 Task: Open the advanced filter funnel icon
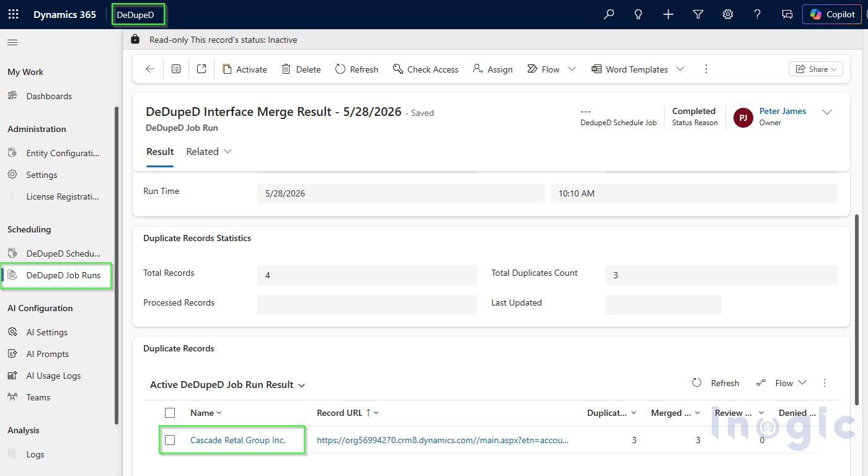click(697, 14)
